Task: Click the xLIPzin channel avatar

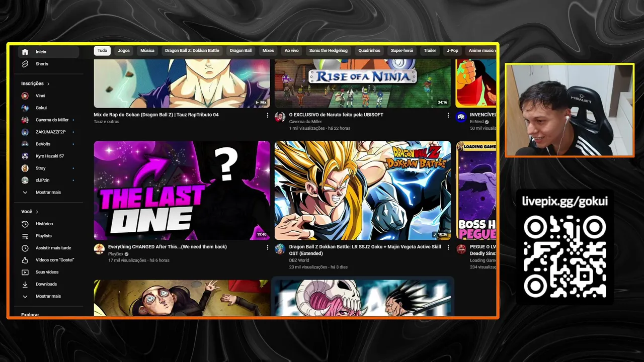Action: pyautogui.click(x=25, y=180)
